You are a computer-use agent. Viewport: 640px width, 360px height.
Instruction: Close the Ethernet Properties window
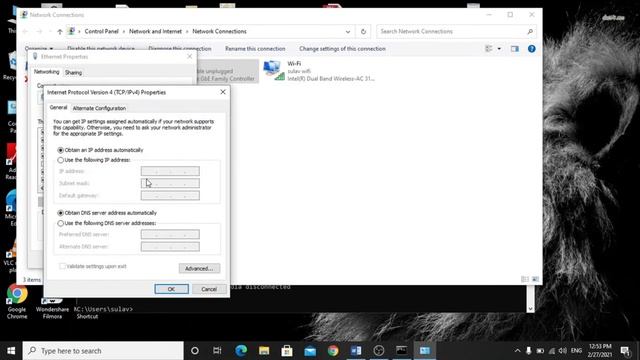[189, 56]
